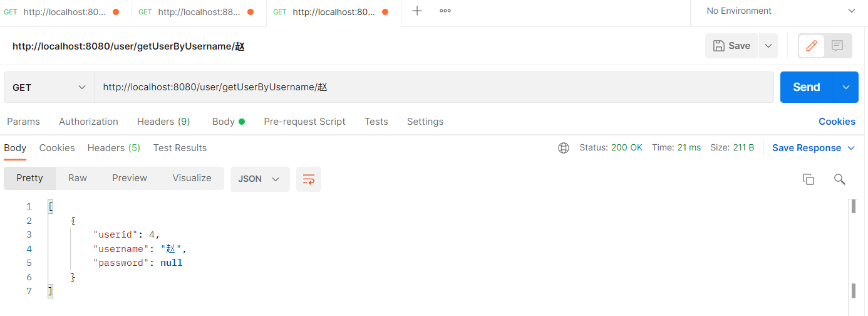
Task: Copy the response body with copy icon
Action: tap(809, 179)
